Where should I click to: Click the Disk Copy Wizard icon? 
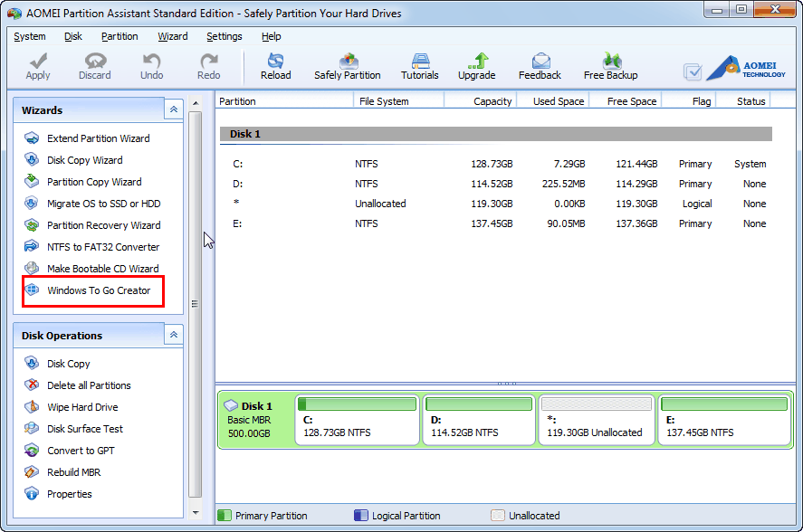[x=32, y=160]
